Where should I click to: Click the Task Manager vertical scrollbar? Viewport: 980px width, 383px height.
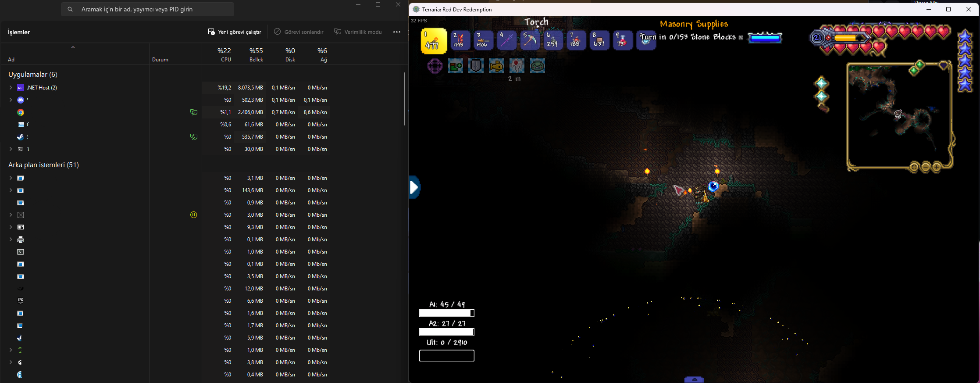click(x=404, y=99)
